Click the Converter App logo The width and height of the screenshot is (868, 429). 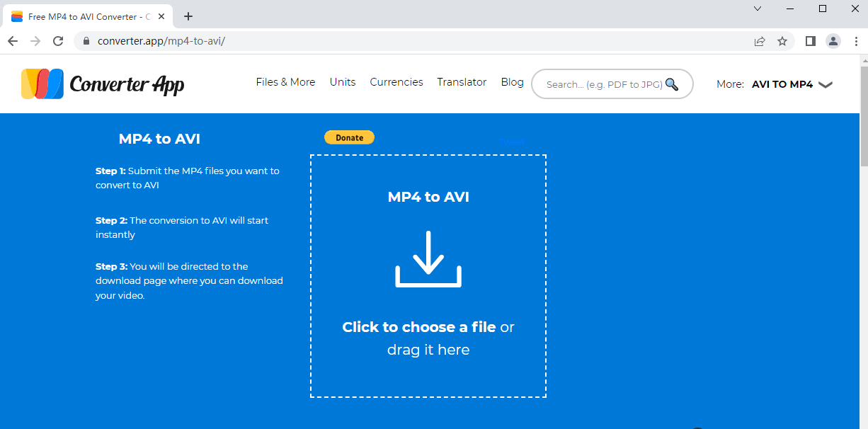click(103, 84)
